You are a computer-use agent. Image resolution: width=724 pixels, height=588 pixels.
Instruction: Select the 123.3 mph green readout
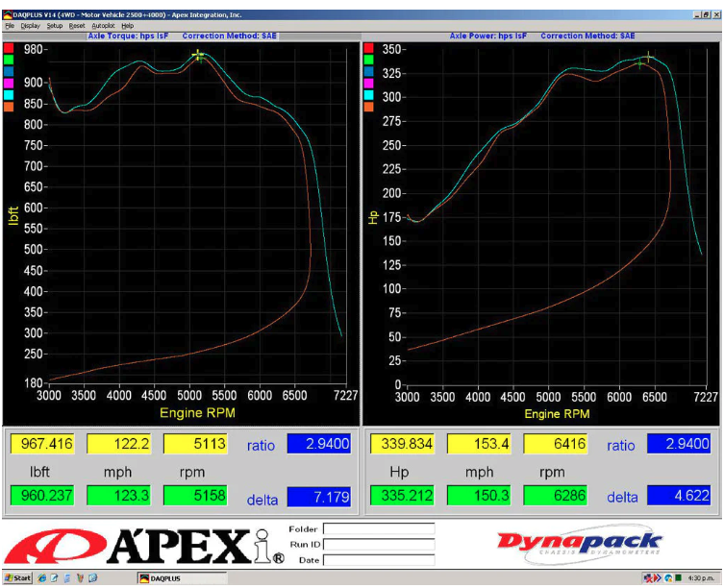point(118,495)
